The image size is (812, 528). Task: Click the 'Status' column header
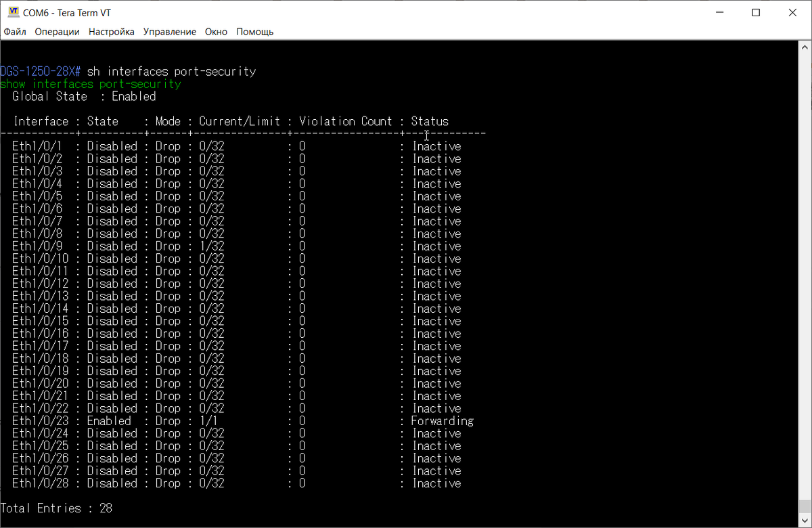tap(430, 121)
